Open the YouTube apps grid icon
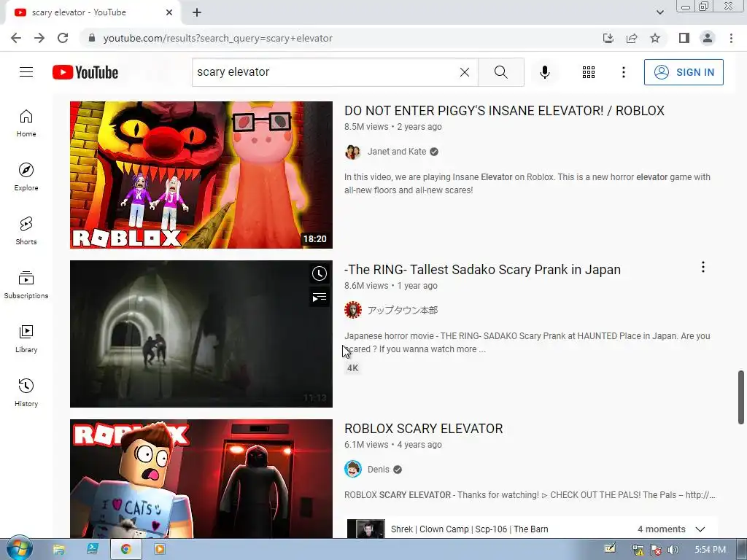 (x=589, y=72)
